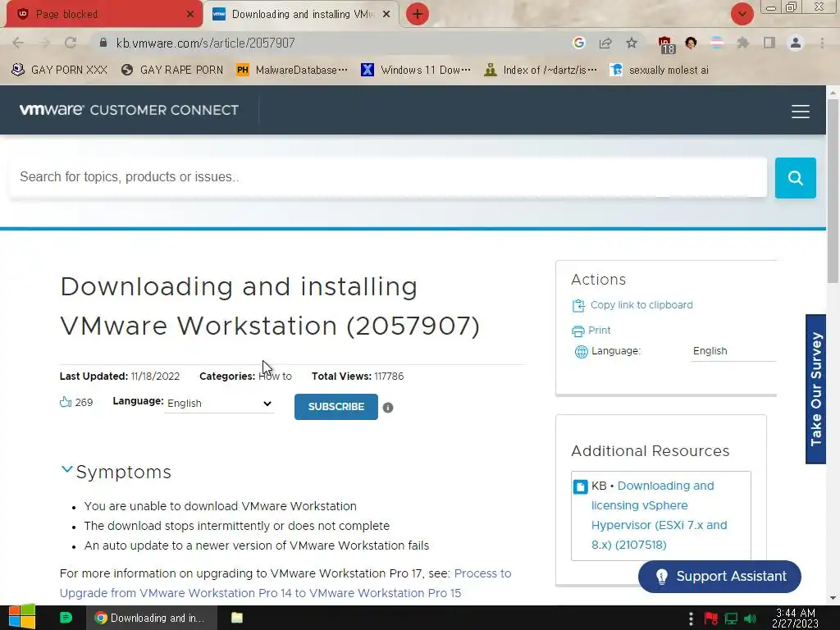Click the info icon next to Subscribe

pos(388,408)
